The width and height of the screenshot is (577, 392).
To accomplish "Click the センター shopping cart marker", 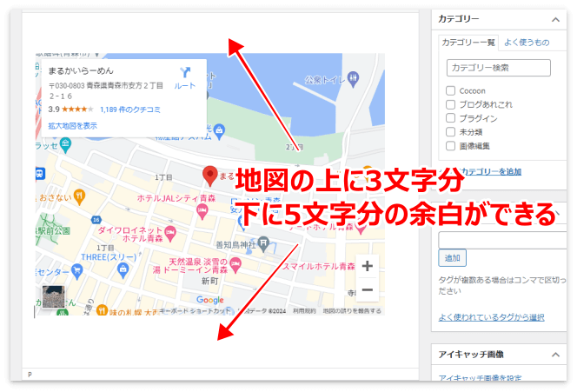I will tap(77, 272).
